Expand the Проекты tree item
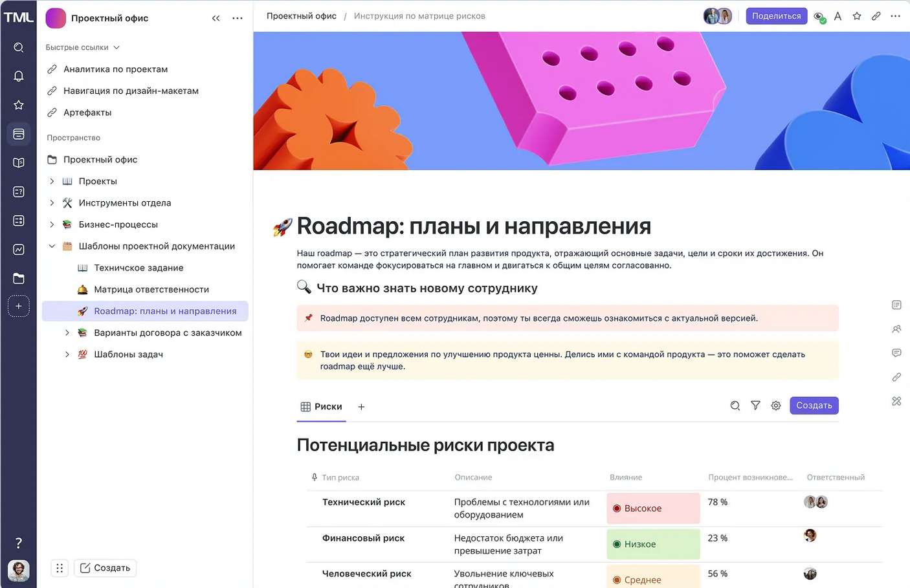This screenshot has width=910, height=588. point(52,181)
